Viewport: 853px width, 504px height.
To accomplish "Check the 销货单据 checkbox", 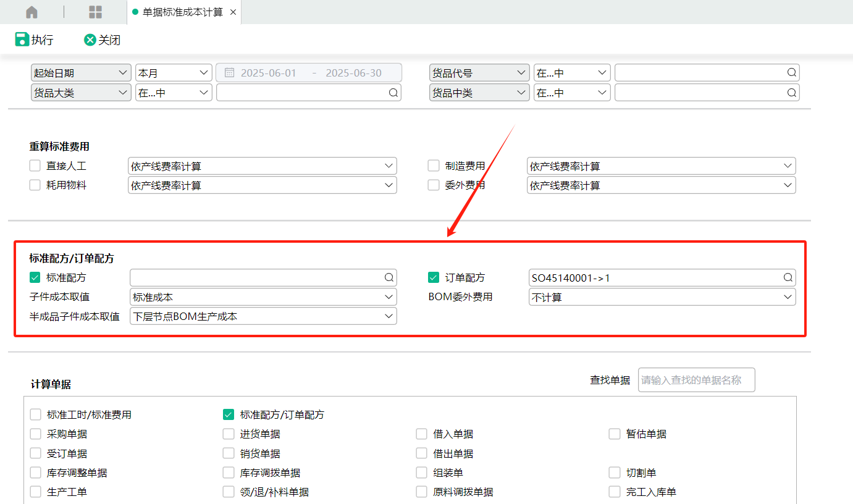I will click(229, 453).
